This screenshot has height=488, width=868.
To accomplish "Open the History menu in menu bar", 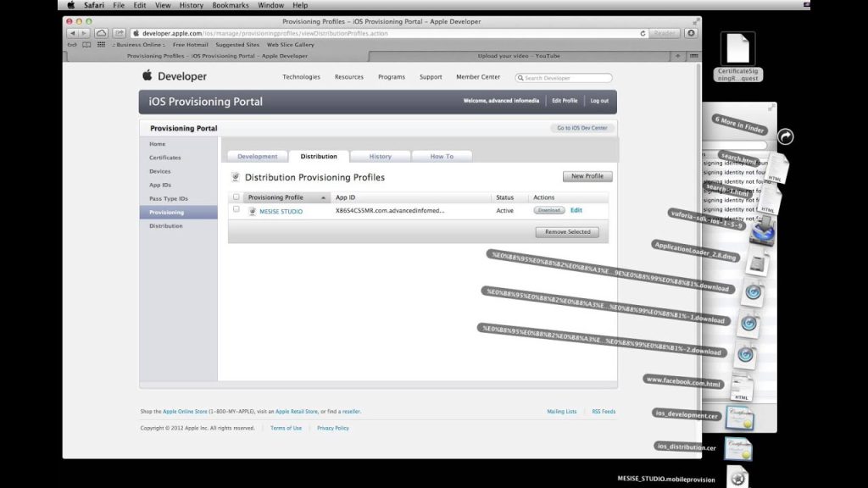I will [x=191, y=5].
